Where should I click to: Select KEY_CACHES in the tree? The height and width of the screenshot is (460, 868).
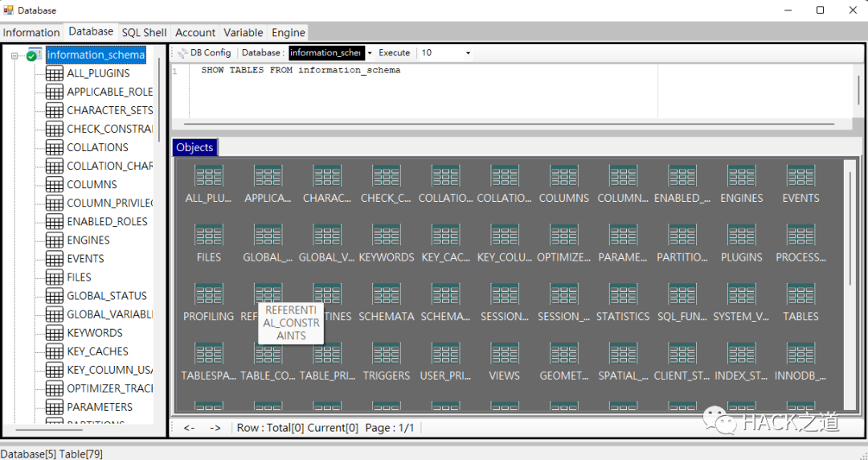click(97, 351)
